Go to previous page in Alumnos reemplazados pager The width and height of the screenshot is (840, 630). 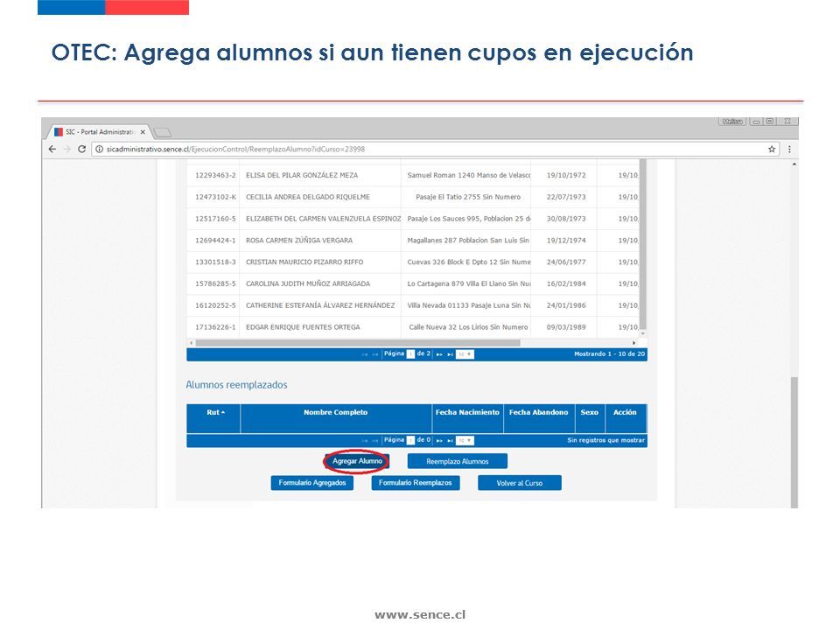pos(375,440)
